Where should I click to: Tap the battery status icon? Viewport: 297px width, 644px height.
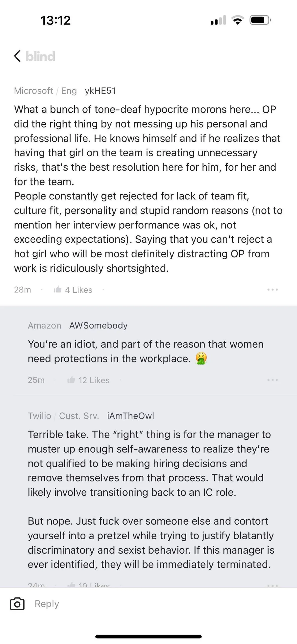pos(260,20)
